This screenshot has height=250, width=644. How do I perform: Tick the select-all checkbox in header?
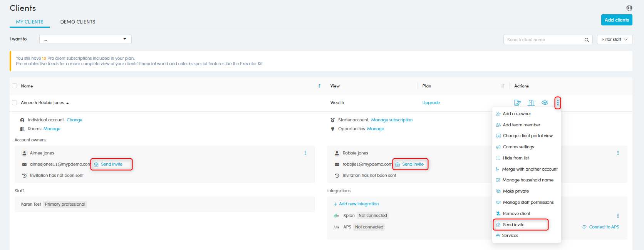(x=15, y=86)
